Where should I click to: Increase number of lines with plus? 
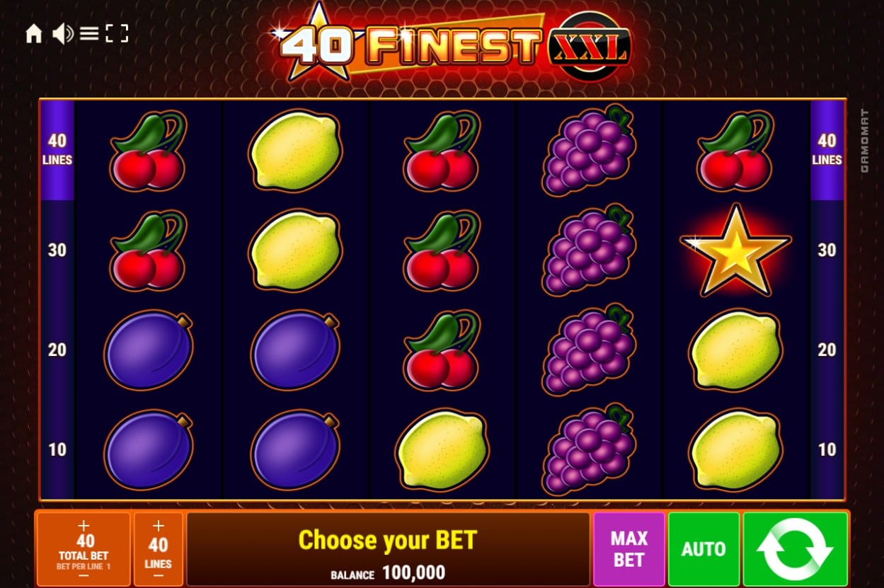(158, 526)
